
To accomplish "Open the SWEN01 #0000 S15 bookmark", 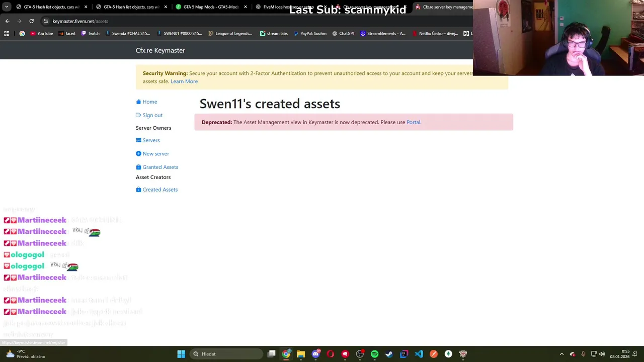I will [x=179, y=34].
